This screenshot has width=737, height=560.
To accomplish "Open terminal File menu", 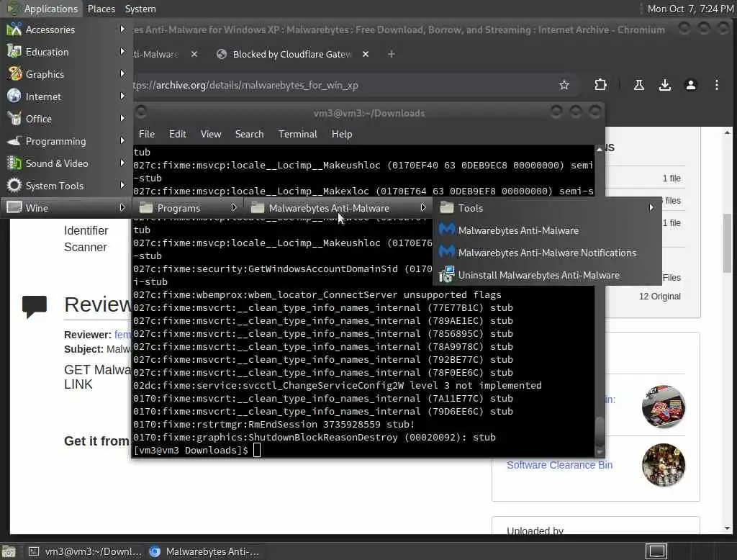I will 147,134.
